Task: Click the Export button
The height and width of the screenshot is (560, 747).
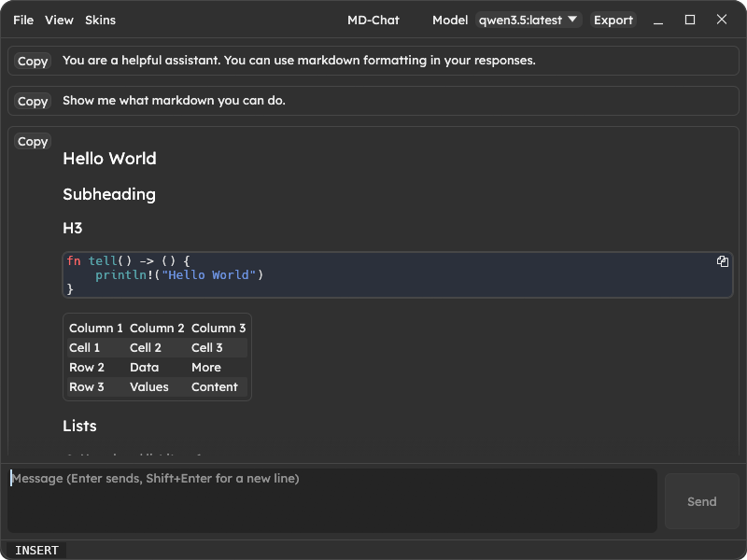Action: tap(613, 20)
